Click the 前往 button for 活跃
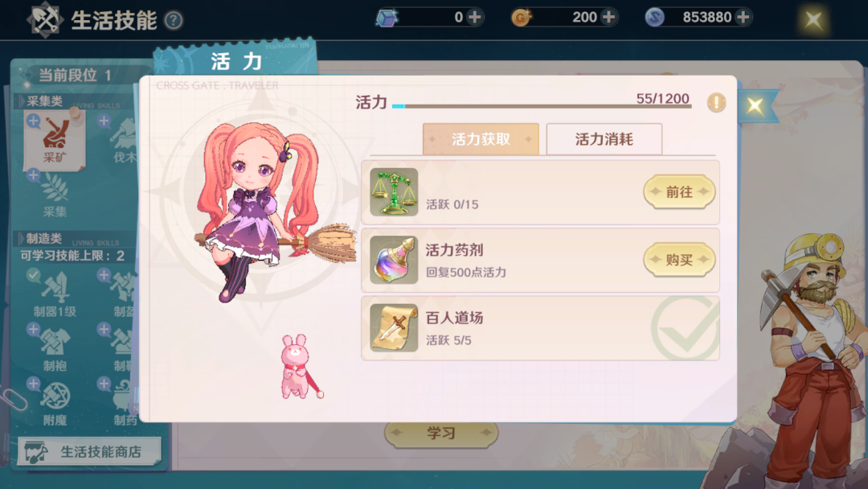 click(679, 191)
